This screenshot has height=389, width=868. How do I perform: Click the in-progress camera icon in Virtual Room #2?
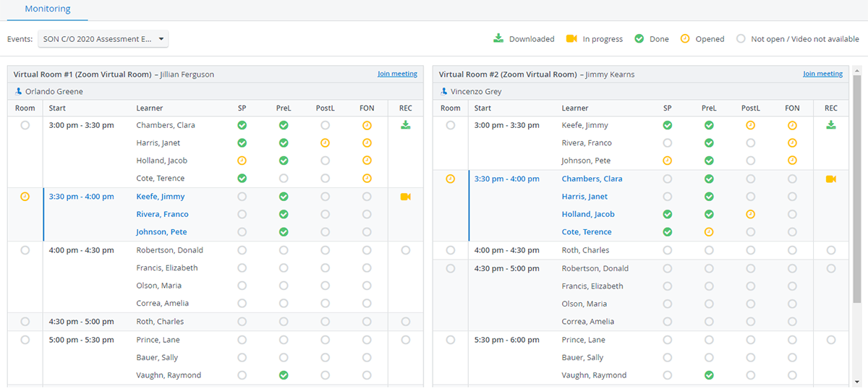[x=831, y=179]
